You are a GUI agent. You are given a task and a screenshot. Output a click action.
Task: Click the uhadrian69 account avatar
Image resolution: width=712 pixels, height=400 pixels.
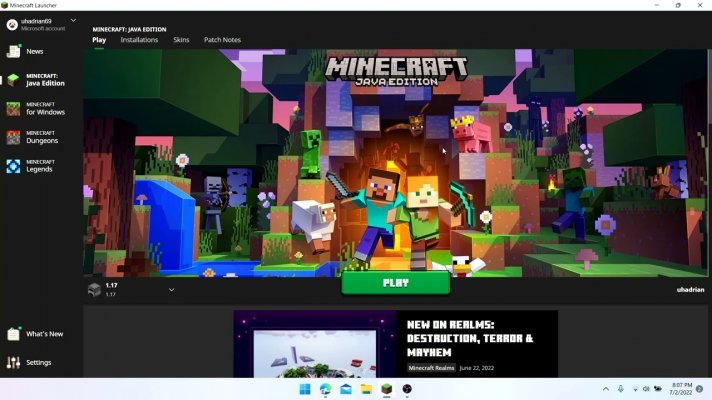pos(11,24)
